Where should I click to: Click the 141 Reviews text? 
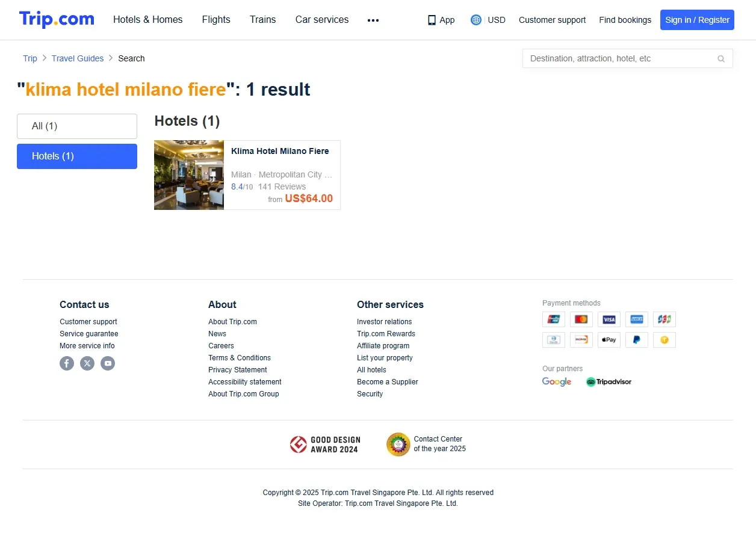282,186
